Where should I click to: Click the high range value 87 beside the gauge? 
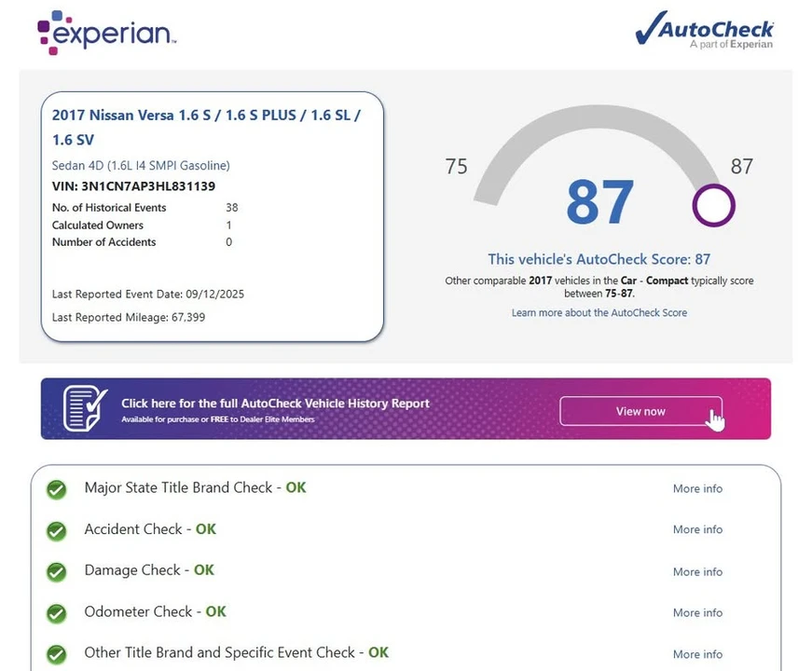point(741,166)
